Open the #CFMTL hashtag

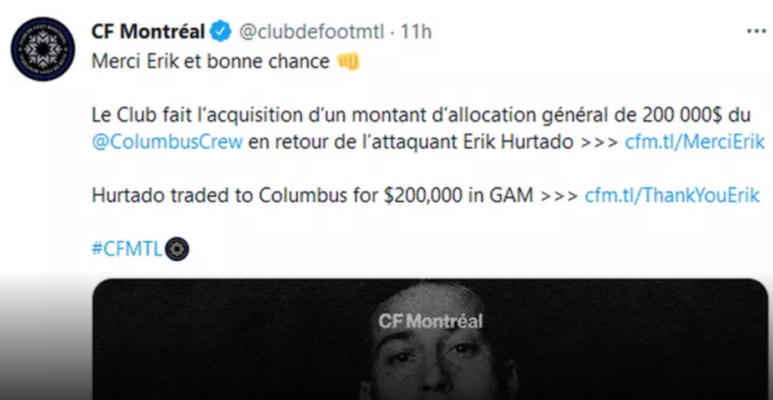[x=125, y=249]
